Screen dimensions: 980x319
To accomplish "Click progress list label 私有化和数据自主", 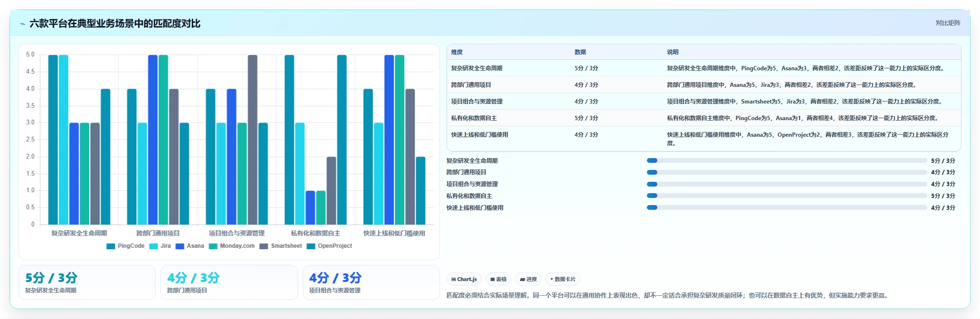I will (469, 196).
